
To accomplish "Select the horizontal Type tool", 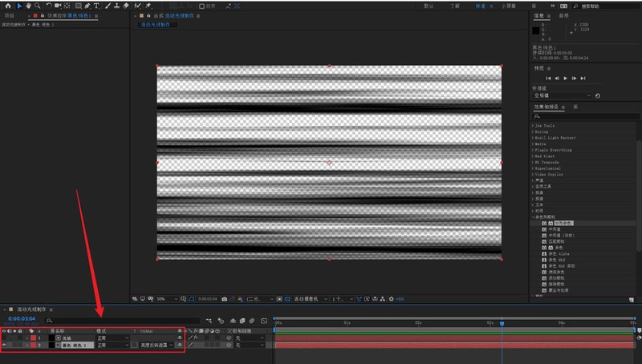I will 96,6.
